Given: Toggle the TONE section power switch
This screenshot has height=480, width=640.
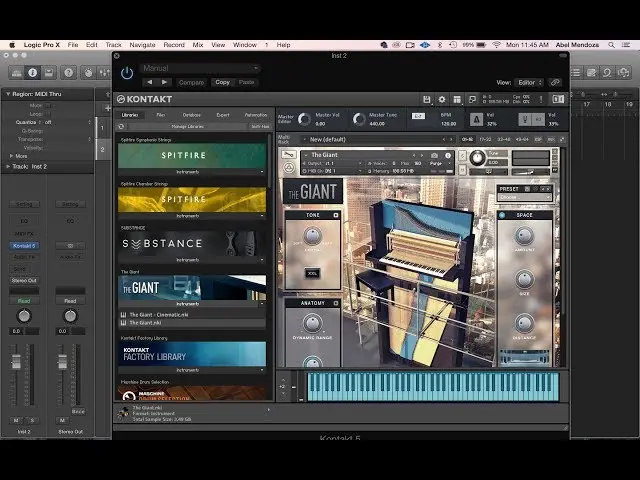Looking at the screenshot, I should [x=336, y=215].
